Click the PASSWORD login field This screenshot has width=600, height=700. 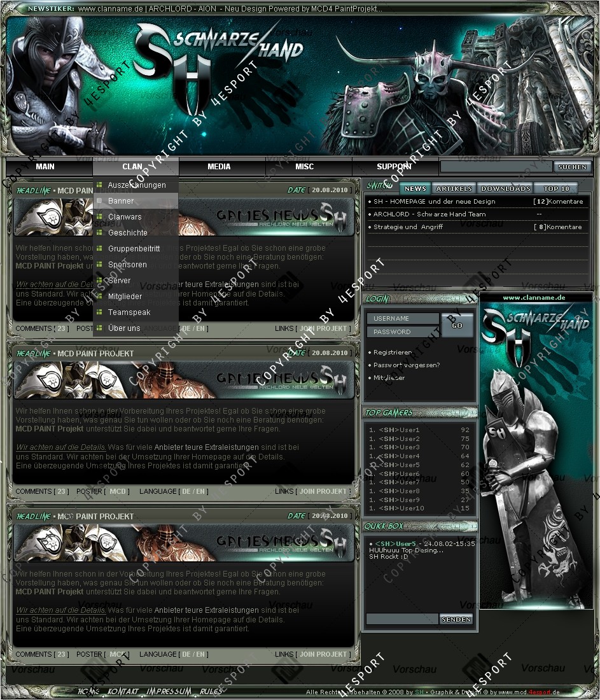tap(403, 332)
